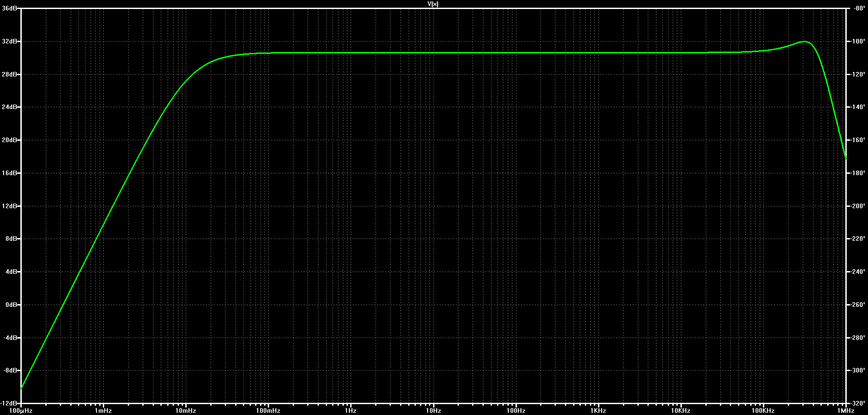
Task: Click the -200° phase axis label
Action: (x=858, y=206)
